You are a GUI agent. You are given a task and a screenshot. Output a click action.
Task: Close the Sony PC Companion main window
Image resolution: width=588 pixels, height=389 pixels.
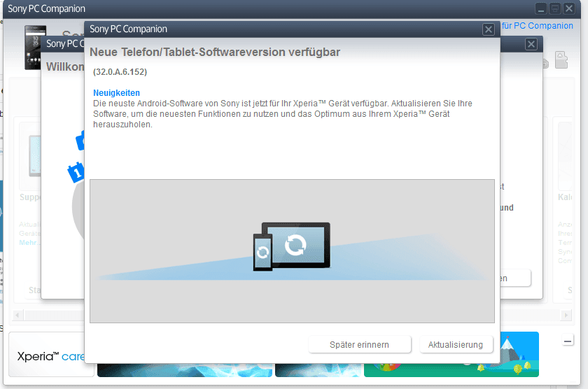coord(569,8)
